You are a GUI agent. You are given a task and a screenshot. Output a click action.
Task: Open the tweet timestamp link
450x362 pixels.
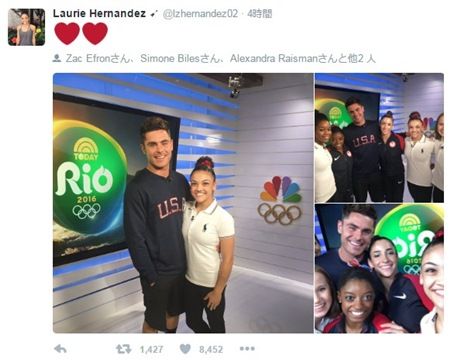click(260, 14)
